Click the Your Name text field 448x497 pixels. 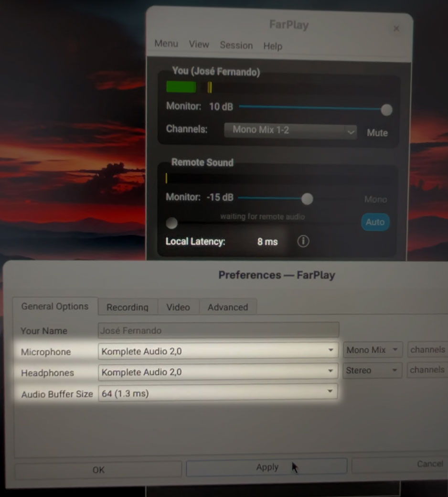click(x=218, y=330)
